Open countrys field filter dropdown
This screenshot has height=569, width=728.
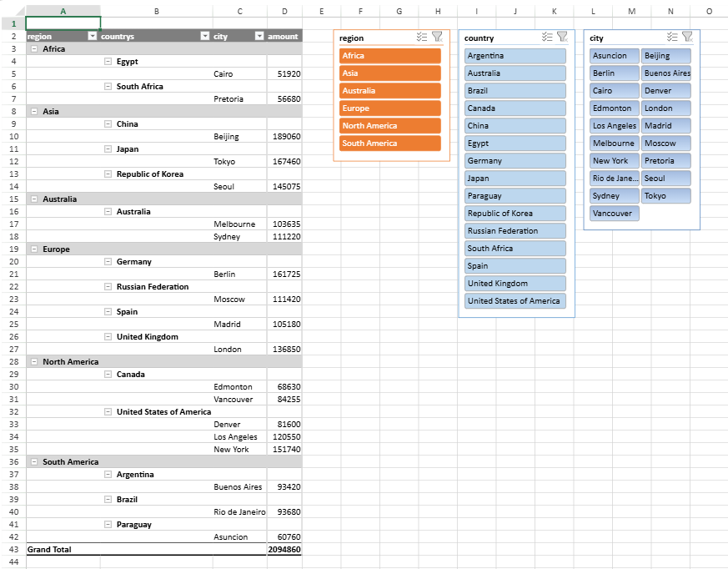[x=205, y=36]
